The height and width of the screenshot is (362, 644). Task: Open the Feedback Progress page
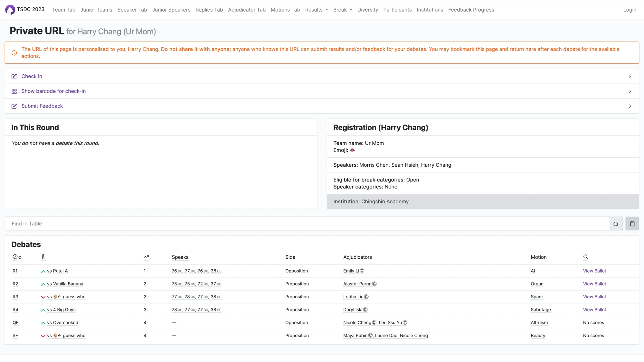(471, 10)
